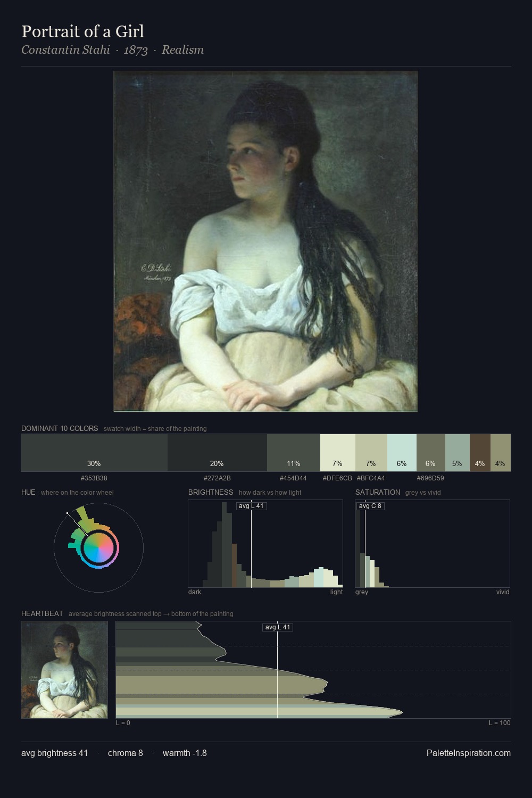Select the last 4% olive swatch
The image size is (532, 798).
(x=501, y=453)
